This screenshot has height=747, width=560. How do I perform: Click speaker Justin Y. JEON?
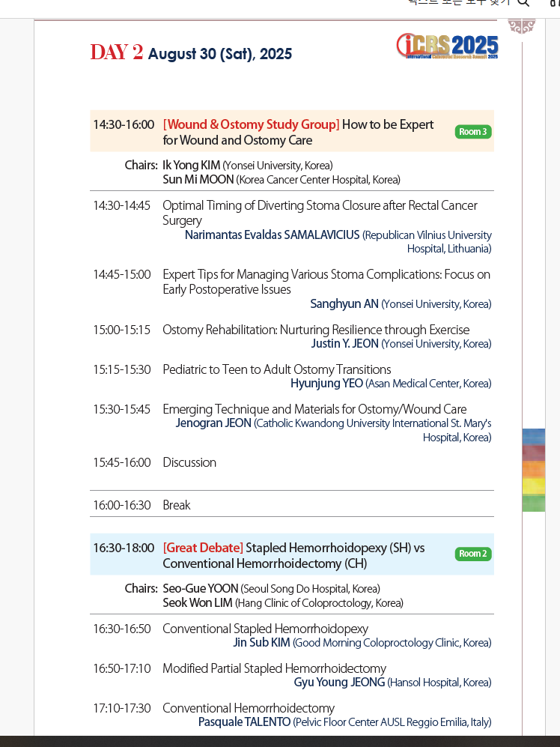(345, 343)
